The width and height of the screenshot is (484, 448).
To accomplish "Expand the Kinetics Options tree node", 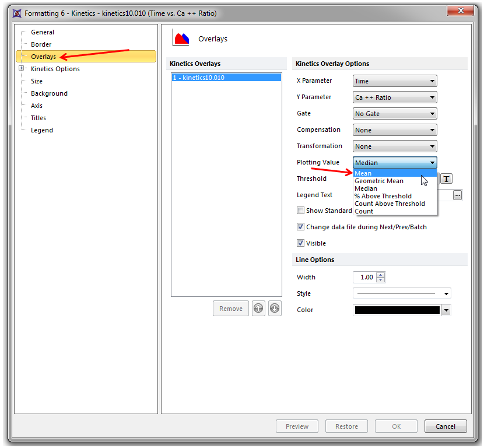I will [x=22, y=69].
